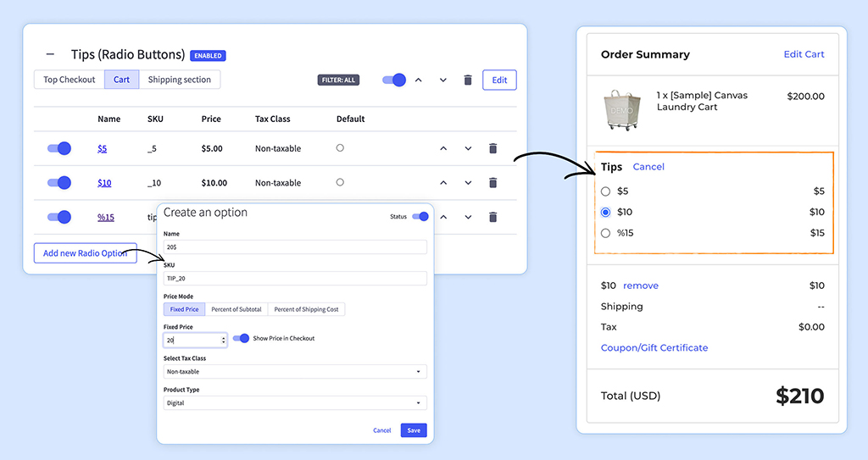Open the $10 option link
868x460 pixels.
(x=104, y=183)
